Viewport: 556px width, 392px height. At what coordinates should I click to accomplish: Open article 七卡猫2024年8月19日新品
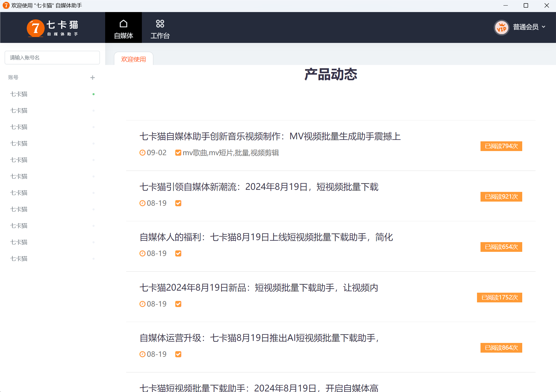259,288
